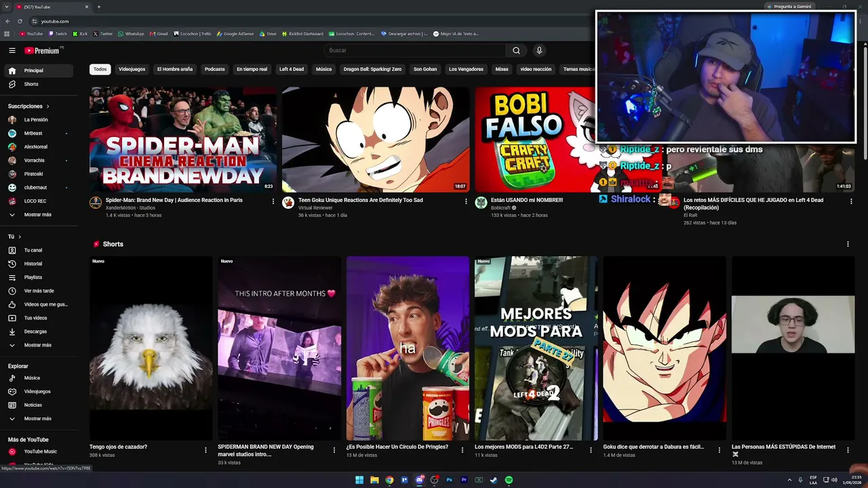Open the Kick bookmark
This screenshot has width=868, height=488.
81,34
